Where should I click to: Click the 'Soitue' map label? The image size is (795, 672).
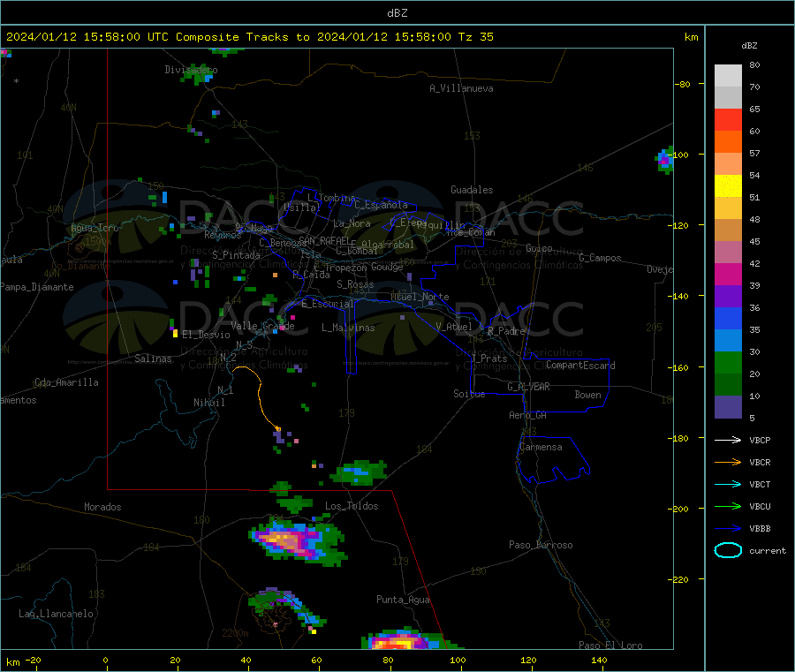pos(469,394)
